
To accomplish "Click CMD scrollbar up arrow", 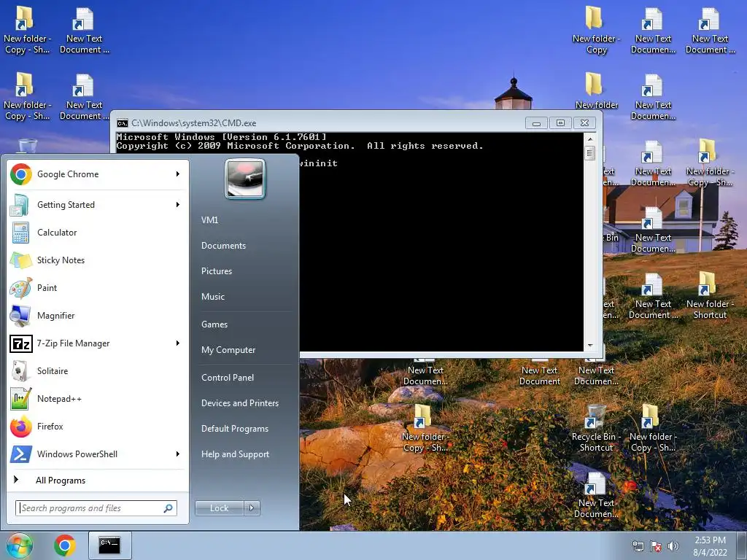I will click(589, 139).
